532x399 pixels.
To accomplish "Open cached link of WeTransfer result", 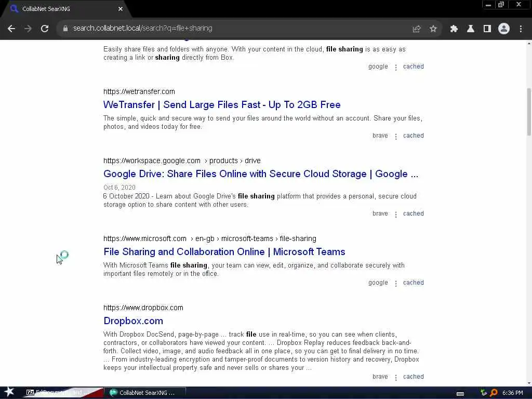I will tap(413, 136).
